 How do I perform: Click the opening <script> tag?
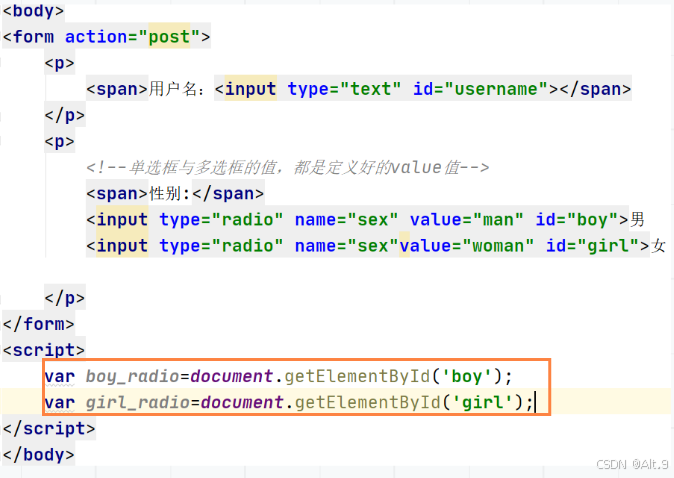click(x=44, y=350)
